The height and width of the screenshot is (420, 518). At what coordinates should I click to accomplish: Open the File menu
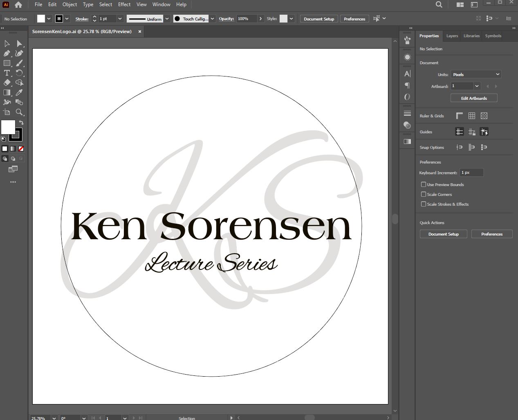point(38,4)
